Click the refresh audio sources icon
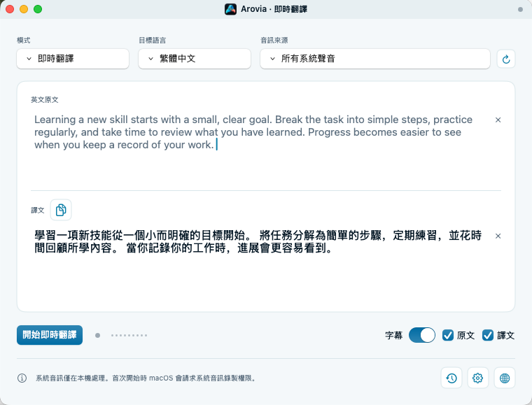 (x=506, y=59)
